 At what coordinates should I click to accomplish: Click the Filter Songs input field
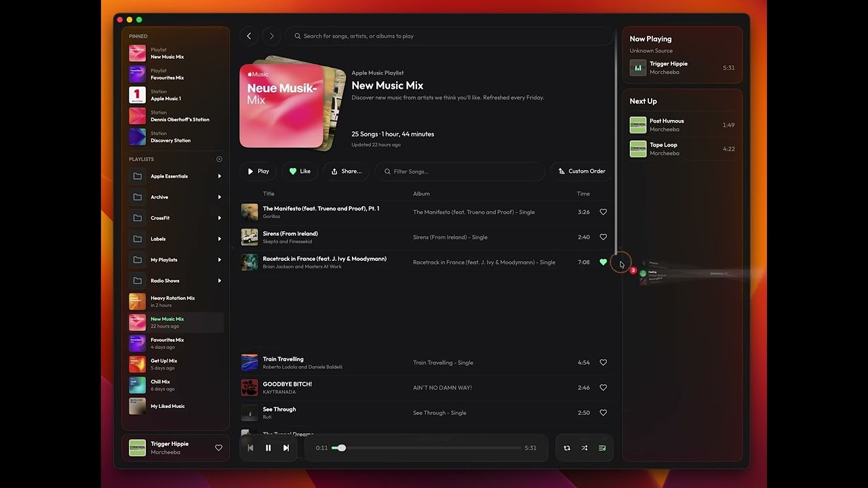click(461, 171)
